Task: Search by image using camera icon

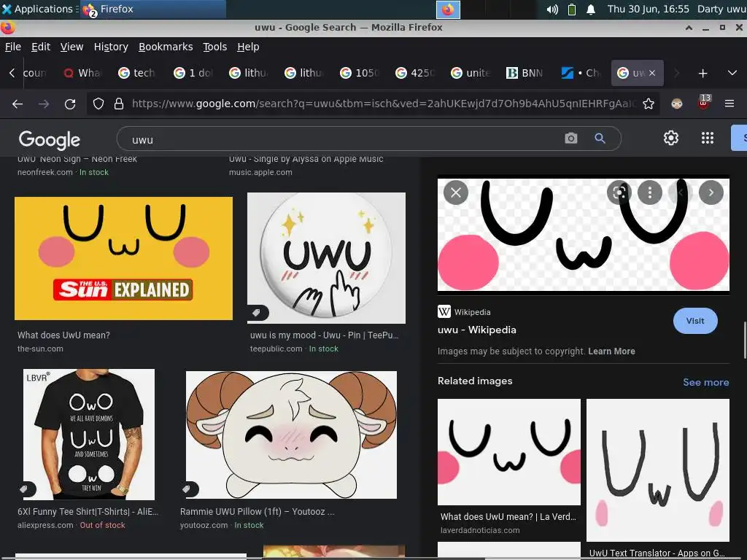Action: click(x=570, y=139)
